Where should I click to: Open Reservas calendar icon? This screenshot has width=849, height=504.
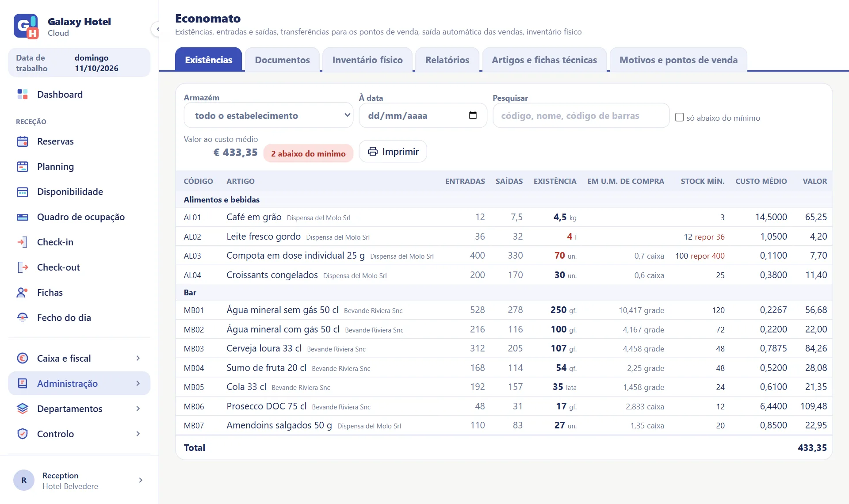pyautogui.click(x=23, y=141)
